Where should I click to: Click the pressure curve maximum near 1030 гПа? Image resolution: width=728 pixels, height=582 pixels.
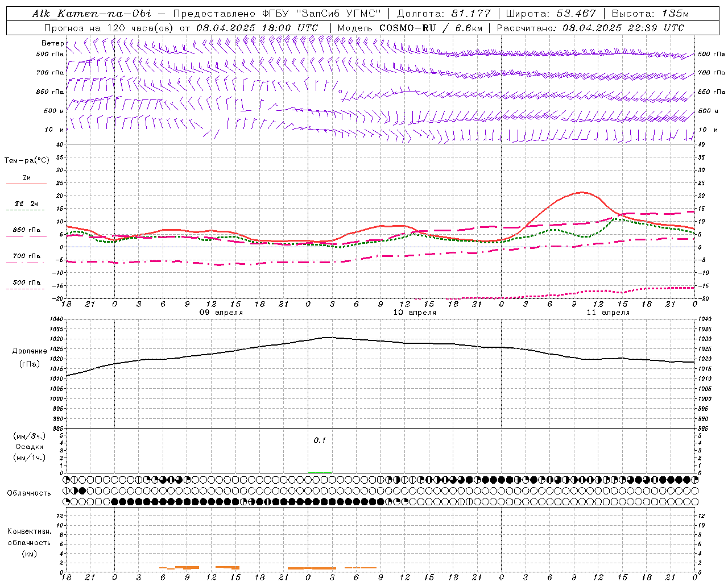[x=329, y=338]
